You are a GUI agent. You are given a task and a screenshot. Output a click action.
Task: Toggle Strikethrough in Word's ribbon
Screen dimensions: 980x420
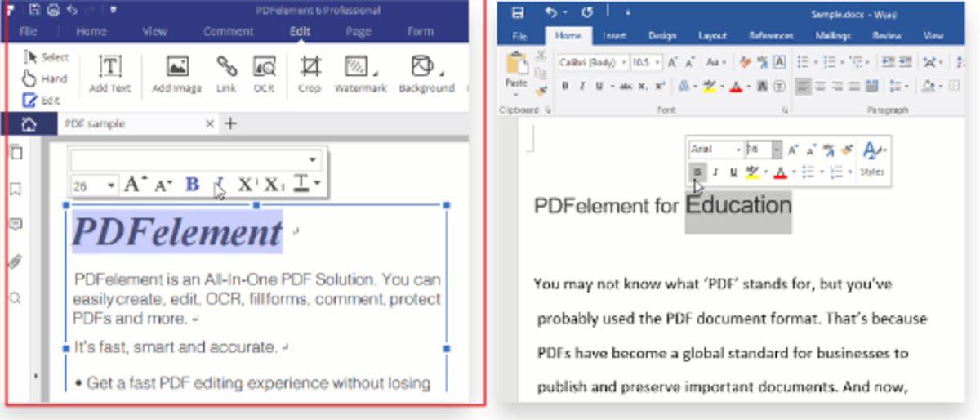(624, 86)
